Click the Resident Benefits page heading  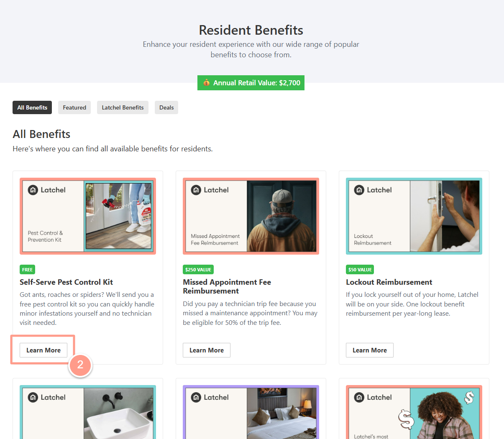click(x=251, y=30)
